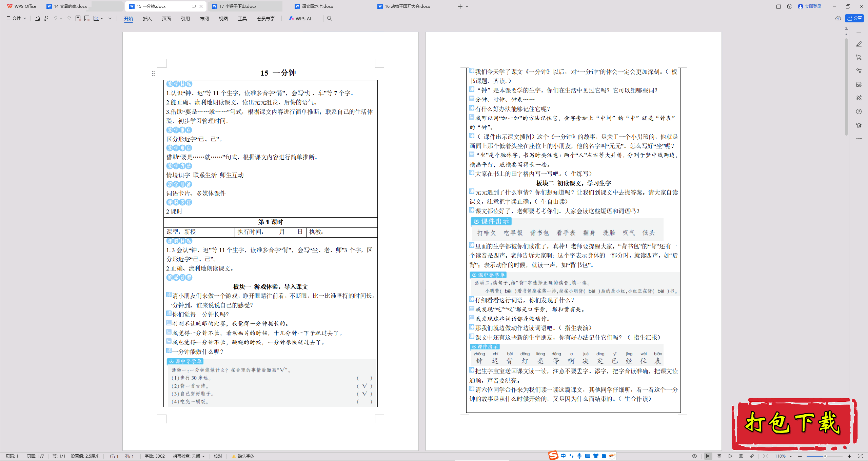Toggle Sogou punctuation mode icon
Screen dimensions: 868x461
click(571, 456)
